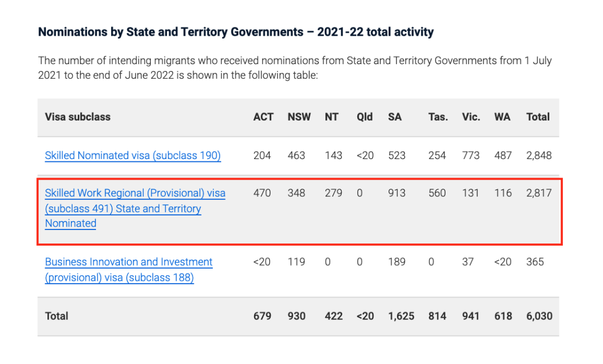Click the Visa subclass column header
The width and height of the screenshot is (603, 364).
(x=78, y=117)
